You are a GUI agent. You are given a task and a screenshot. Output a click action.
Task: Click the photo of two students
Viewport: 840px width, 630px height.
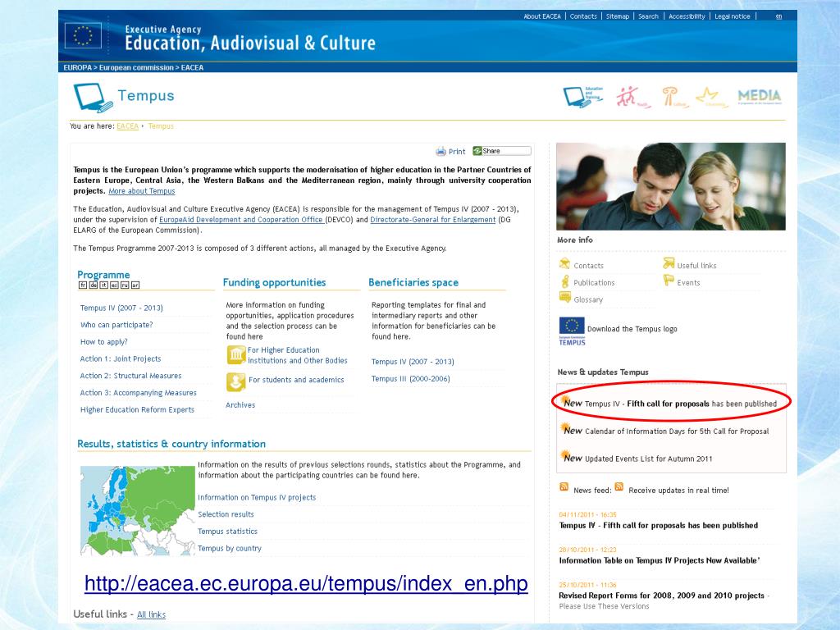tap(671, 186)
